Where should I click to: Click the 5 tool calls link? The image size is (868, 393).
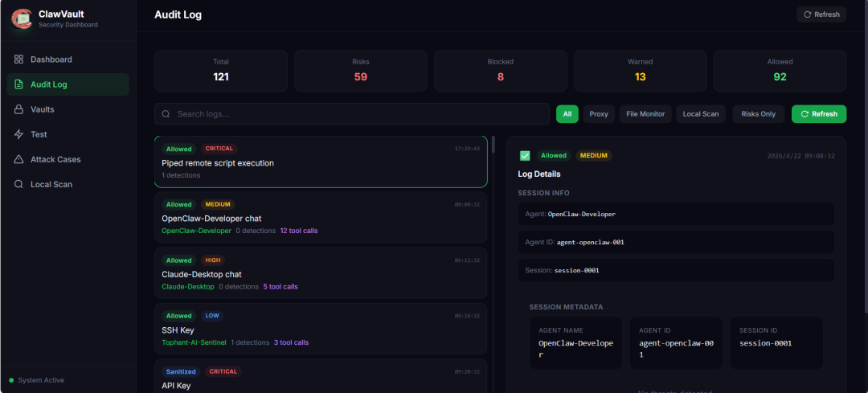point(280,287)
